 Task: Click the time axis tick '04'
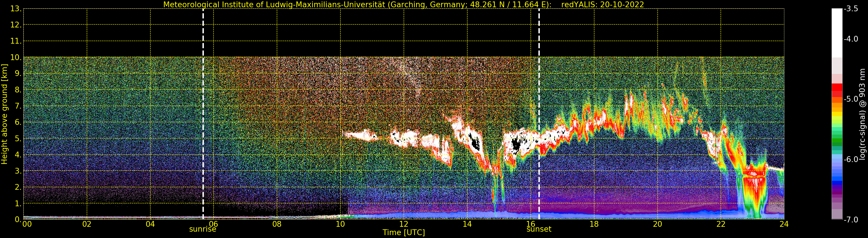[x=150, y=224]
